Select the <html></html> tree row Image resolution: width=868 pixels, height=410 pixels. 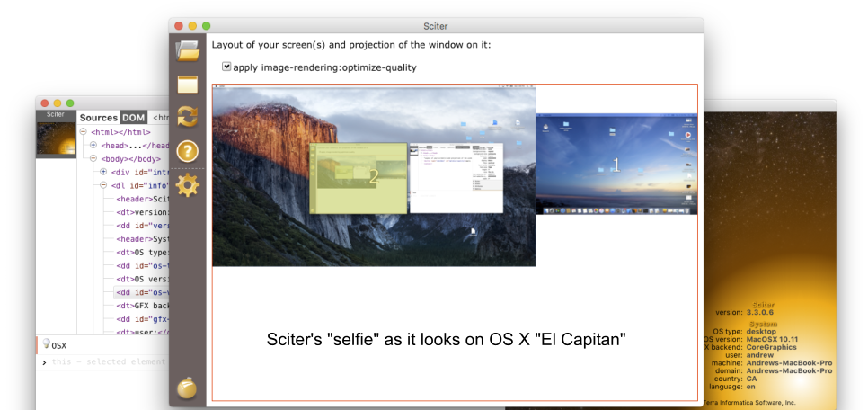[x=120, y=132]
